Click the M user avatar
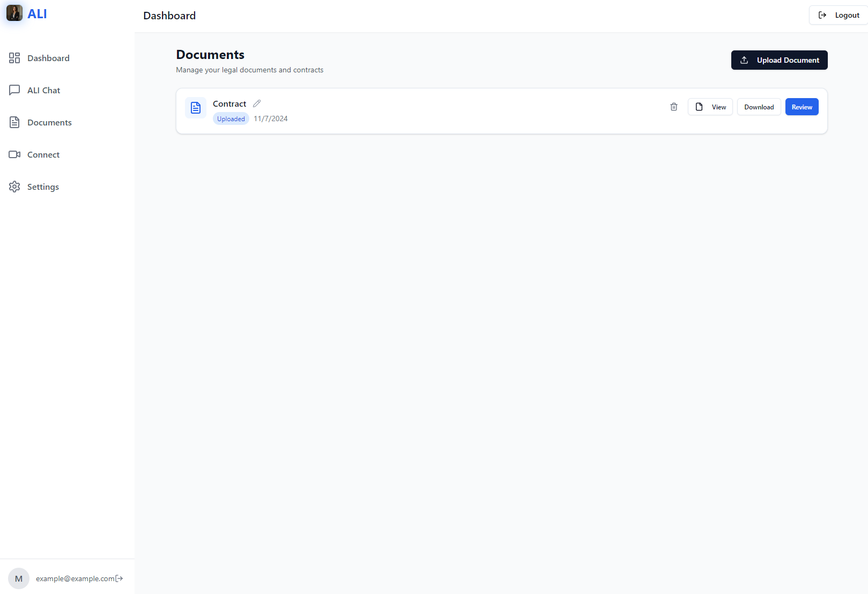 pyautogui.click(x=19, y=578)
